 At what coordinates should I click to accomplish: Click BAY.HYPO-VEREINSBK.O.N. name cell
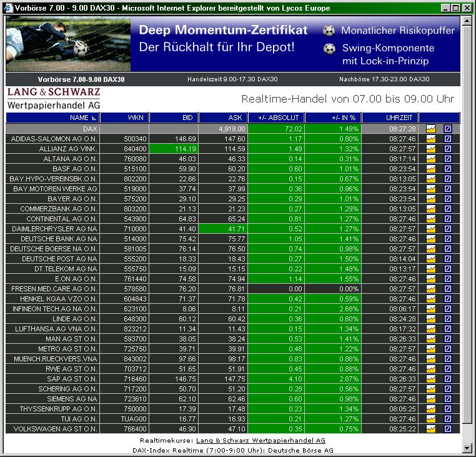tap(53, 179)
